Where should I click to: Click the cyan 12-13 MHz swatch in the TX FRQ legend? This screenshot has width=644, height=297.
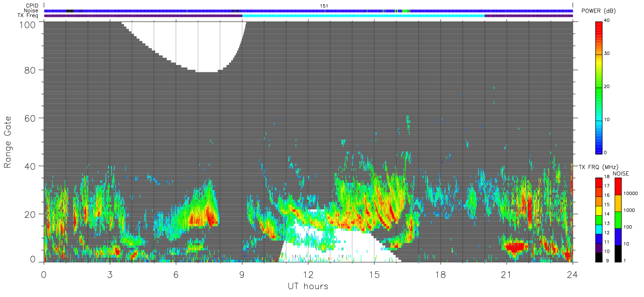tap(599, 229)
